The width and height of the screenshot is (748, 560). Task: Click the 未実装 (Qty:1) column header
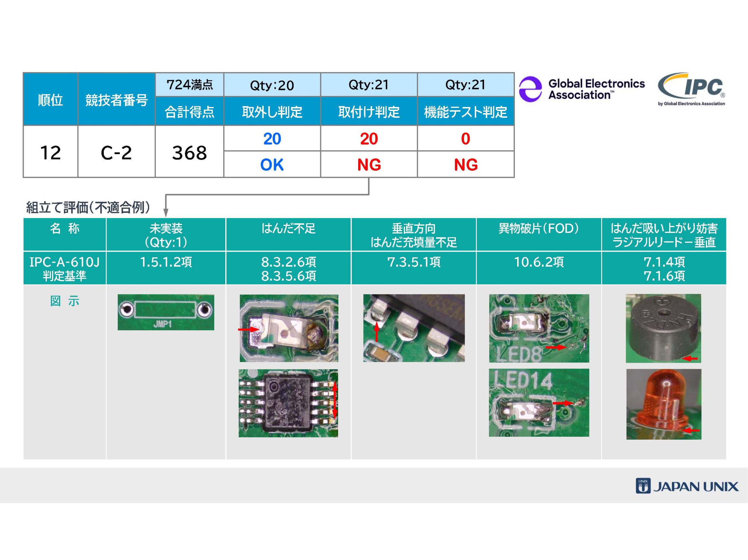pos(166,235)
